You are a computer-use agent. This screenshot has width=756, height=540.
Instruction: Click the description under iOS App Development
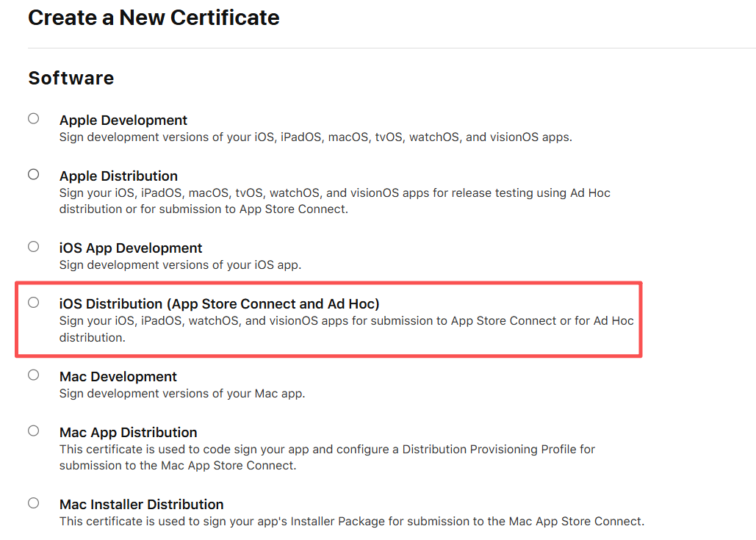pos(180,264)
